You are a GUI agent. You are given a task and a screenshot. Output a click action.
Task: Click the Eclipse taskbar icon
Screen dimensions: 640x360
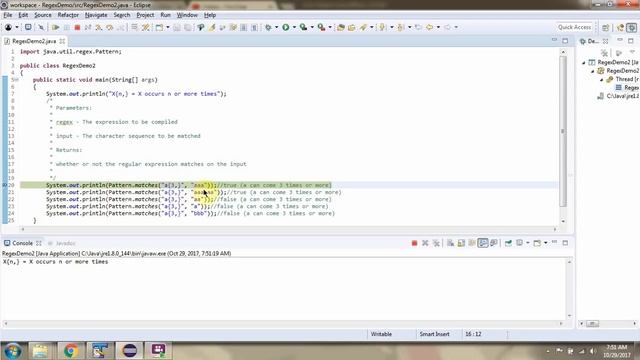pos(129,351)
